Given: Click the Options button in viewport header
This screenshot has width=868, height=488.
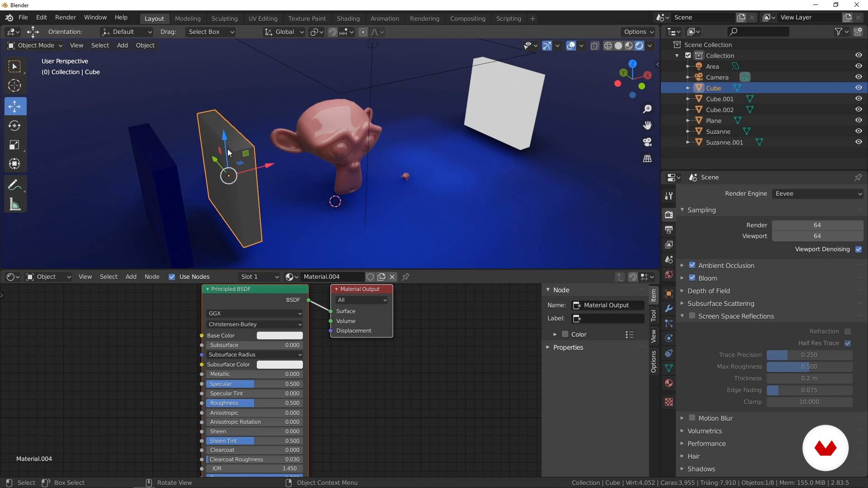Looking at the screenshot, I should pos(638,32).
